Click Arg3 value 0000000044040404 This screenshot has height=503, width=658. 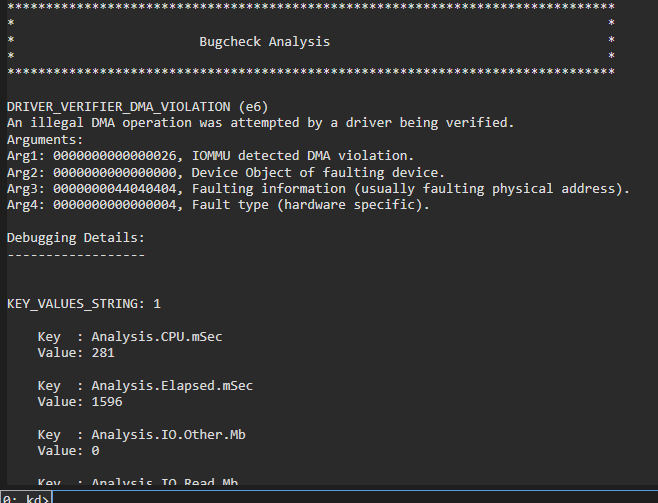pyautogui.click(x=114, y=189)
